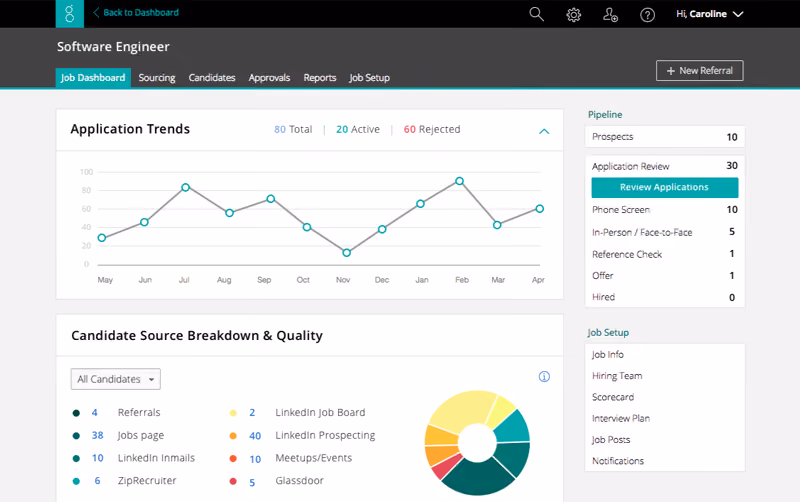
Task: Click the Glassdoor source label
Action: tap(299, 481)
